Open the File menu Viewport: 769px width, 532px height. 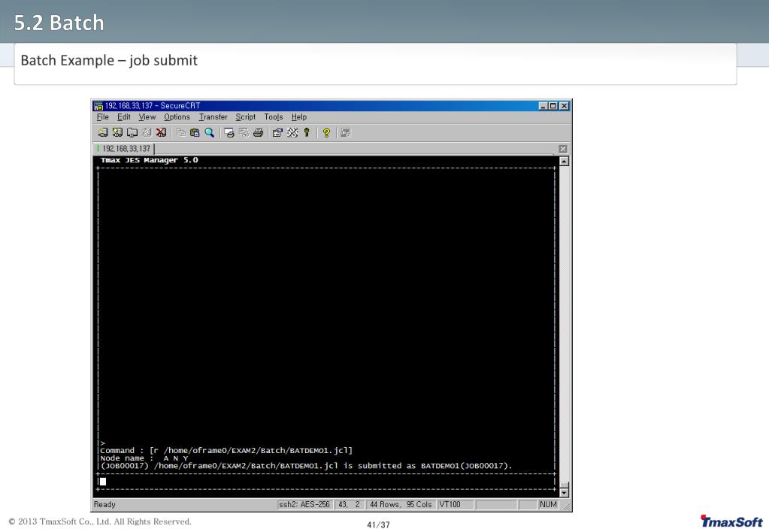click(x=102, y=116)
